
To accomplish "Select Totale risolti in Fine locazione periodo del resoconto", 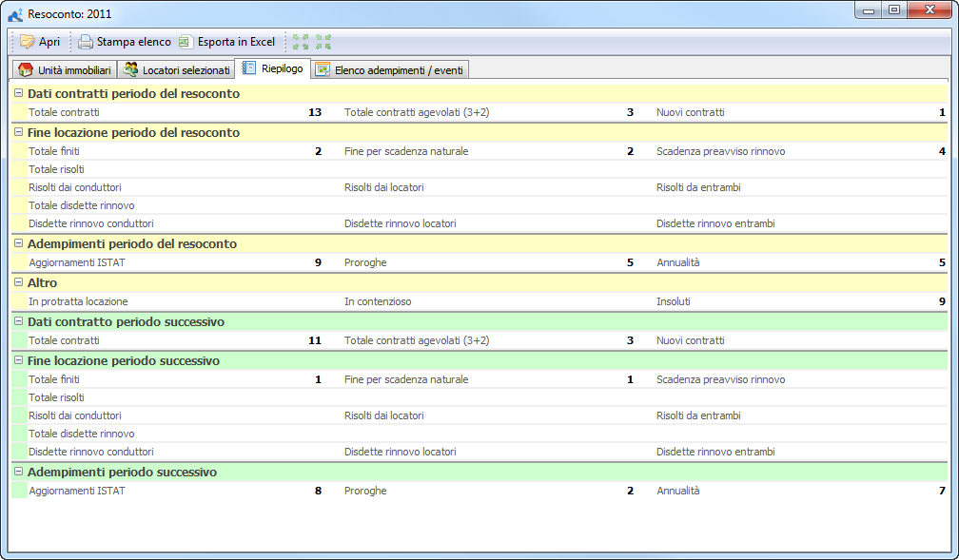I will pos(56,169).
